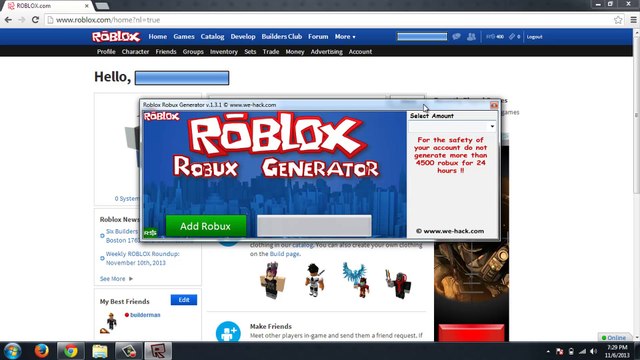
Task: Open Trade in the sub-navigation
Action: click(x=271, y=52)
